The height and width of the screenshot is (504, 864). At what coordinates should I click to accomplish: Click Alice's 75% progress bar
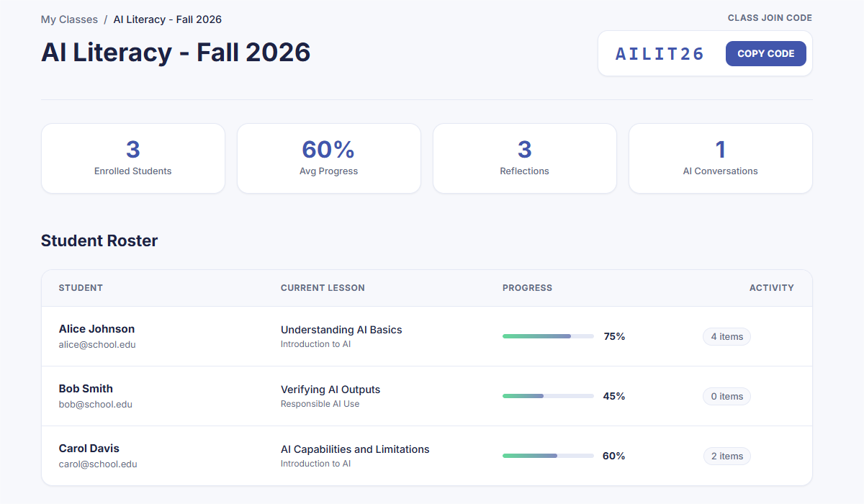[548, 336]
